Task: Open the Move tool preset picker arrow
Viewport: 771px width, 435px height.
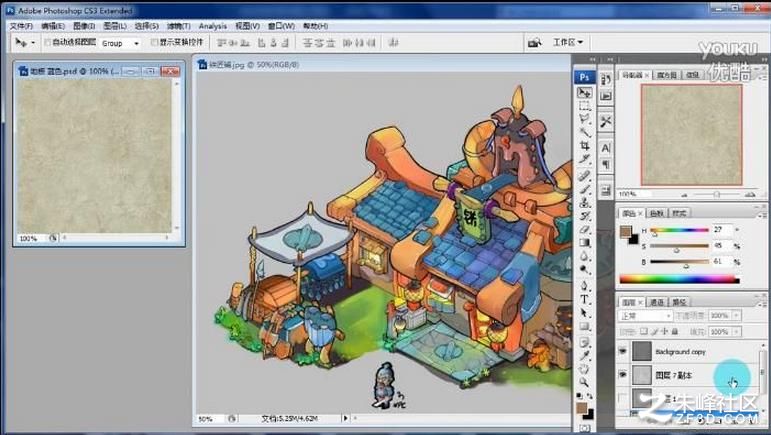Action: pos(33,43)
